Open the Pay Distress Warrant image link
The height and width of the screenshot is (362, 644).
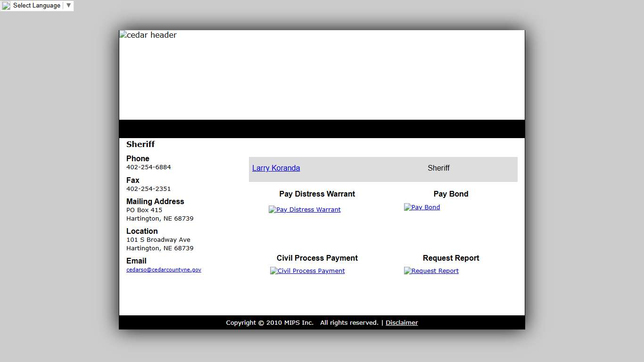[x=305, y=210]
